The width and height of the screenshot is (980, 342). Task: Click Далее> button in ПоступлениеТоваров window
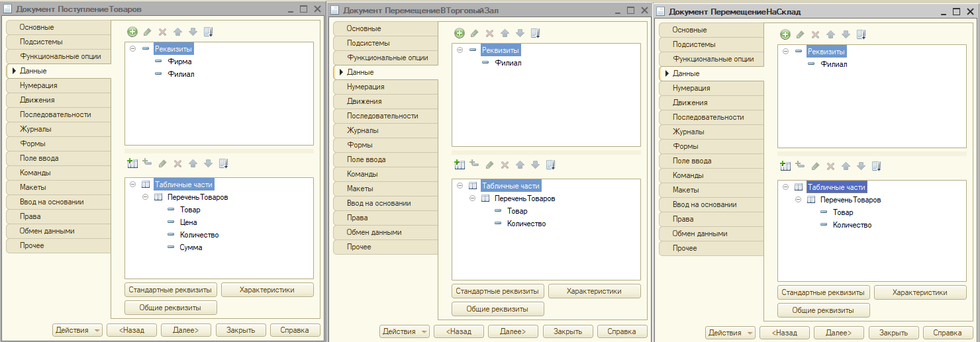[185, 330]
